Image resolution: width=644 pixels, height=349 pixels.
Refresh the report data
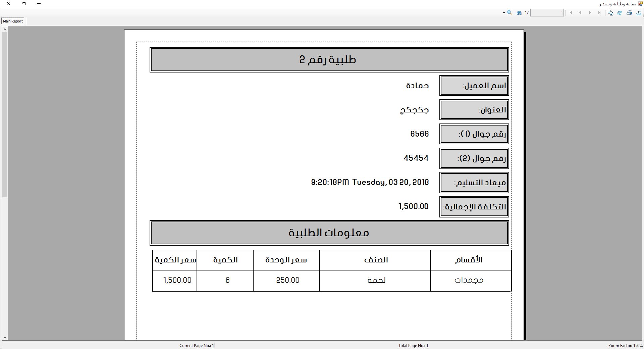click(620, 13)
